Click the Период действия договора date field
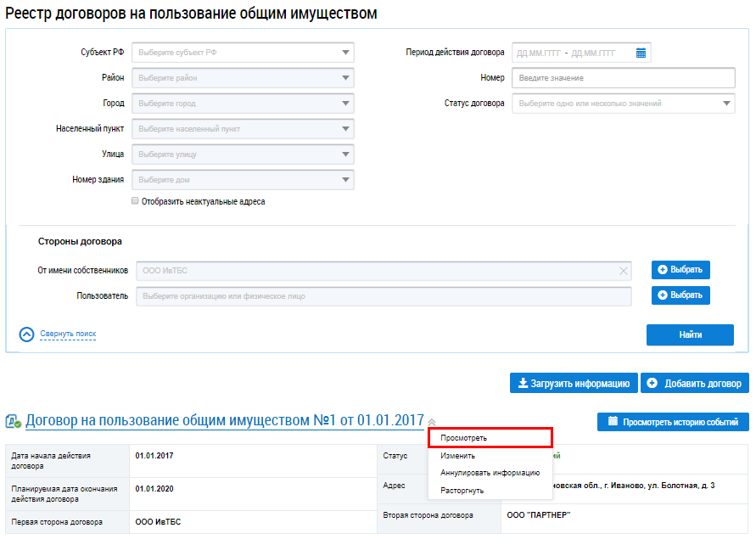Screen dimensions: 756x545 pos(581,53)
